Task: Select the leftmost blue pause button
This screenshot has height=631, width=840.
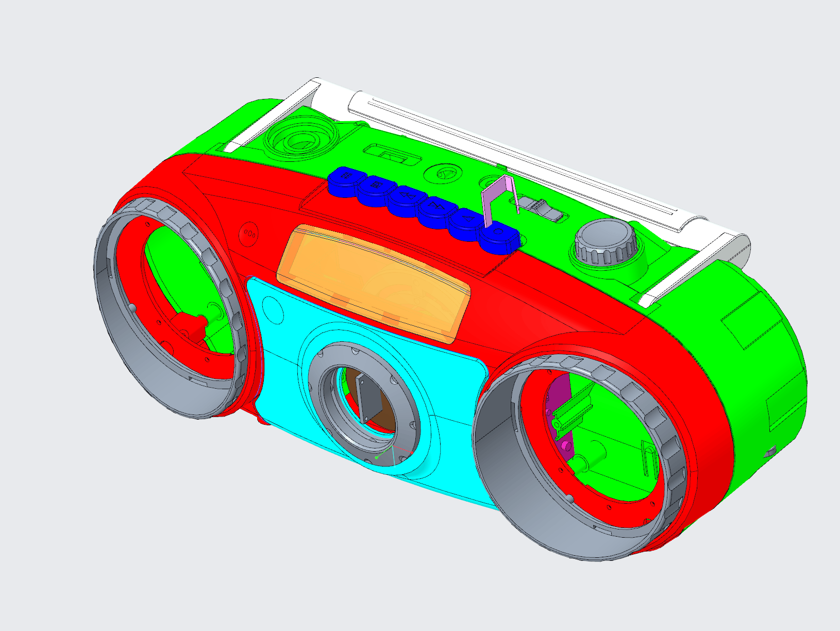Action: pos(347,181)
